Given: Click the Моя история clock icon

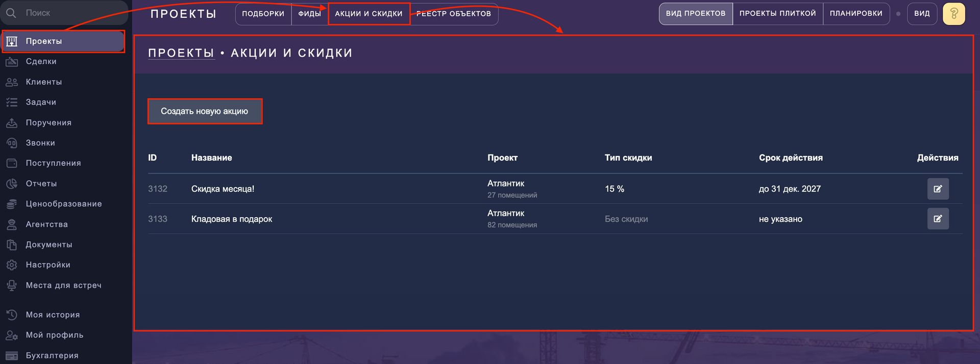Looking at the screenshot, I should pyautogui.click(x=12, y=315).
